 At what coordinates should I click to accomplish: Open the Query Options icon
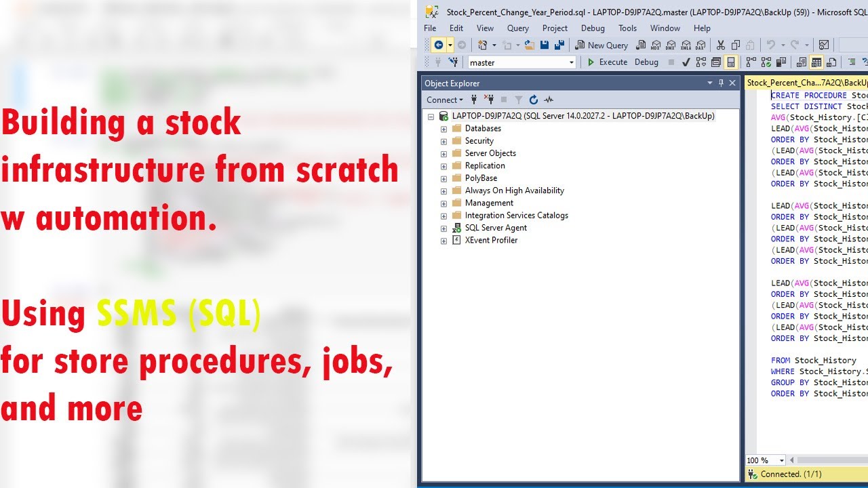[x=716, y=62]
